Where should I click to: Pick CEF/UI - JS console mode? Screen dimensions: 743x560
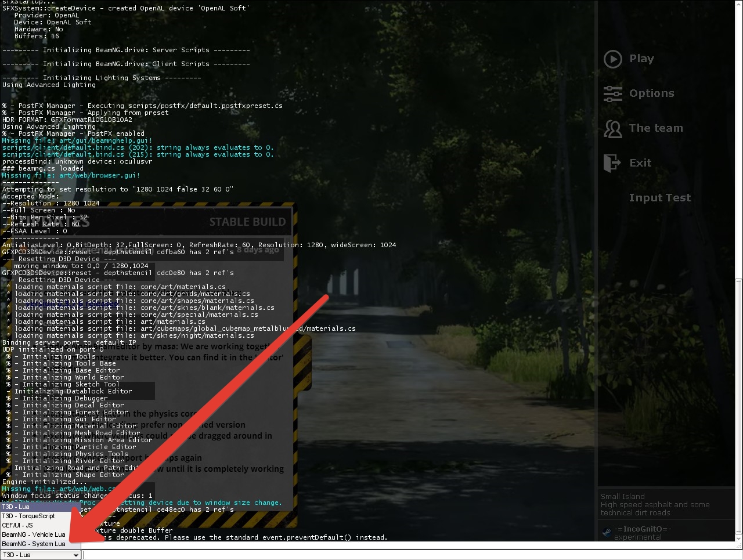click(x=41, y=525)
